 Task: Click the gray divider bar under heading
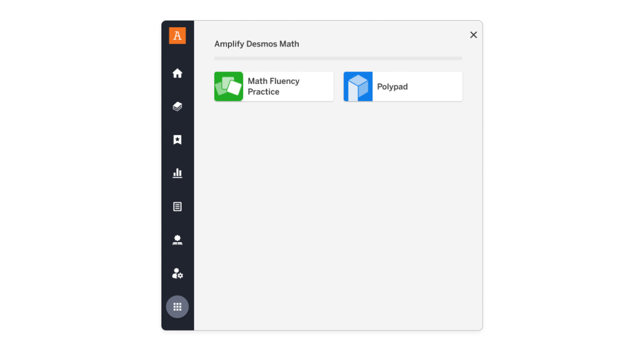338,58
